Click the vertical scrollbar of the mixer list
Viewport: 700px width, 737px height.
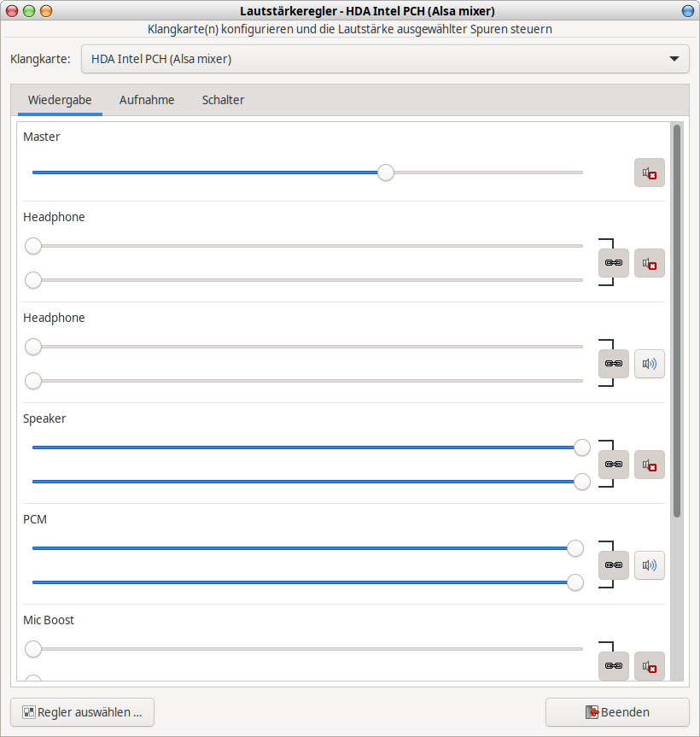pos(677,321)
